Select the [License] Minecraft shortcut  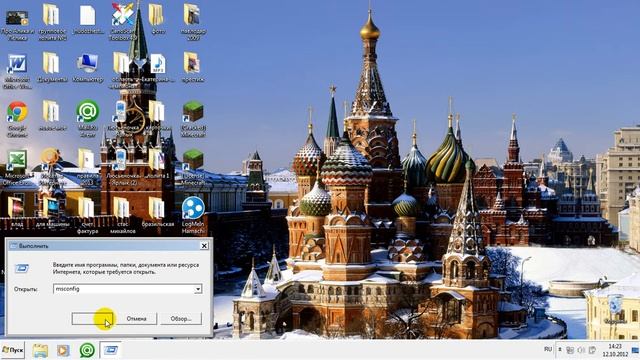point(193,160)
